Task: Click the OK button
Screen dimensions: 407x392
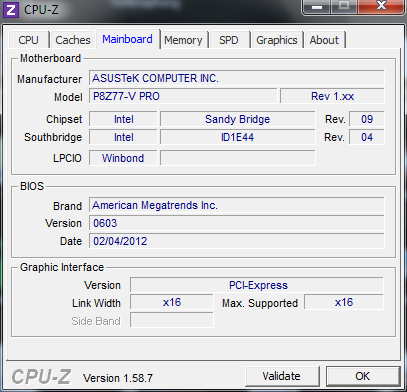Action: pos(363,376)
